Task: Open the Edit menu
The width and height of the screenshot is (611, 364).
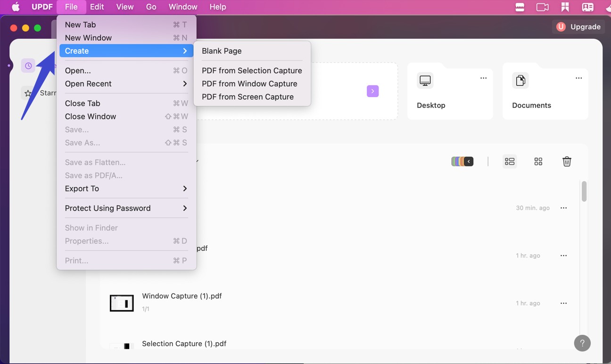Action: click(97, 7)
